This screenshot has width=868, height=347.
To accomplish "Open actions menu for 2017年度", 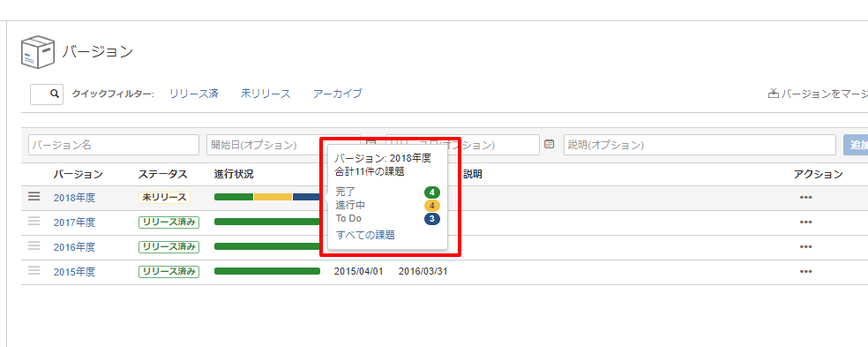I will coord(806,222).
